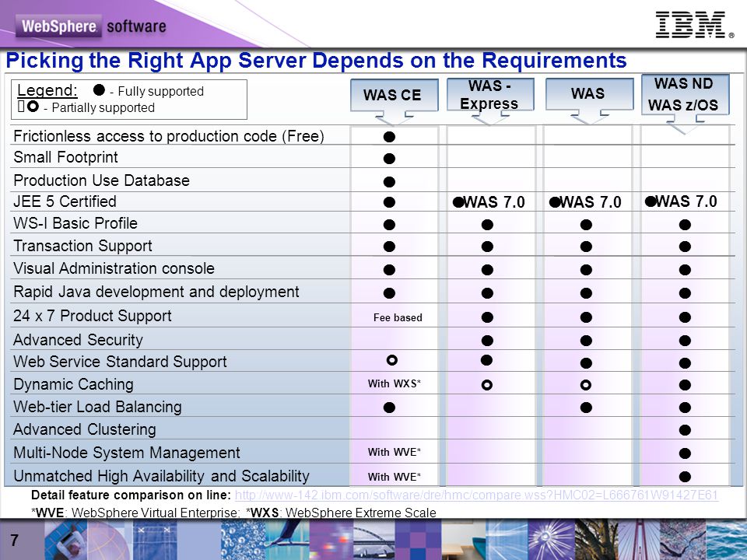Click the 'Transaction Support' row label
The height and width of the screenshot is (560, 747).
point(83,246)
